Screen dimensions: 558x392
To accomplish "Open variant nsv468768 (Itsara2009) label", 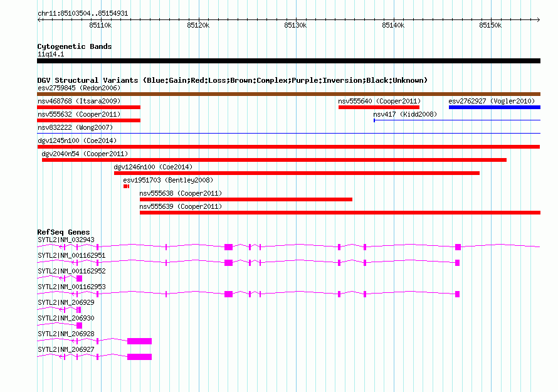I will [79, 101].
